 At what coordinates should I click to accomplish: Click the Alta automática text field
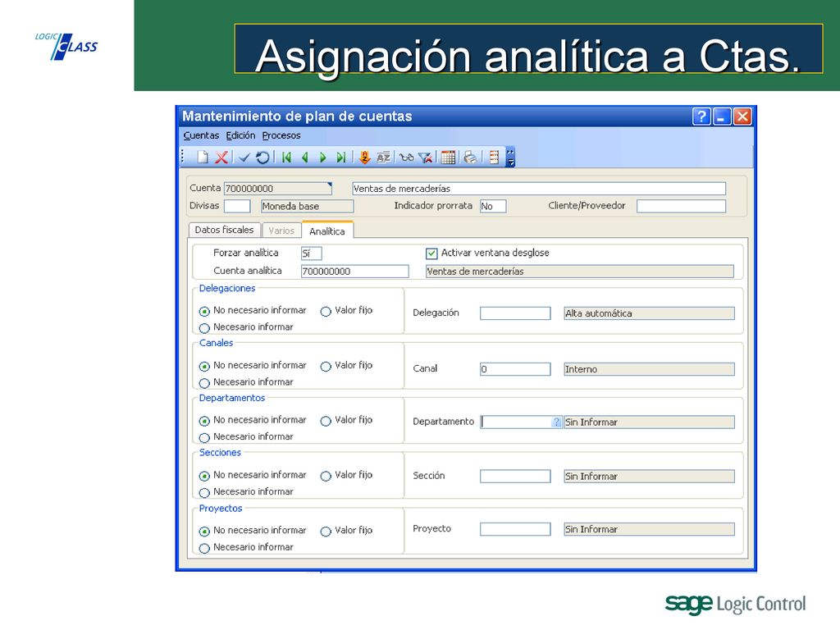(x=650, y=313)
